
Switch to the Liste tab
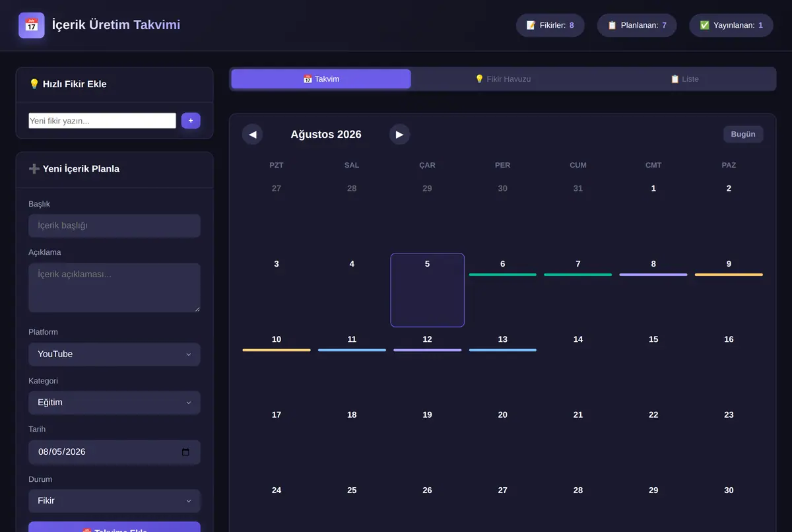684,79
